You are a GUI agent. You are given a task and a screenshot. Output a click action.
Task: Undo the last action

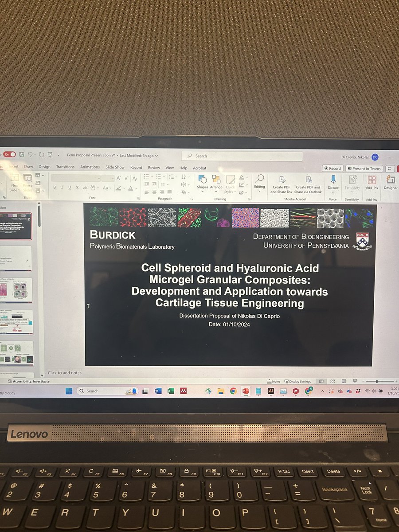(30, 155)
